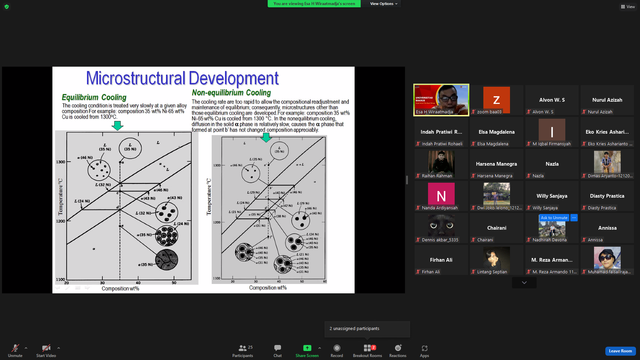
Task: Open audio options arrow beside Unmute
Action: (26, 348)
